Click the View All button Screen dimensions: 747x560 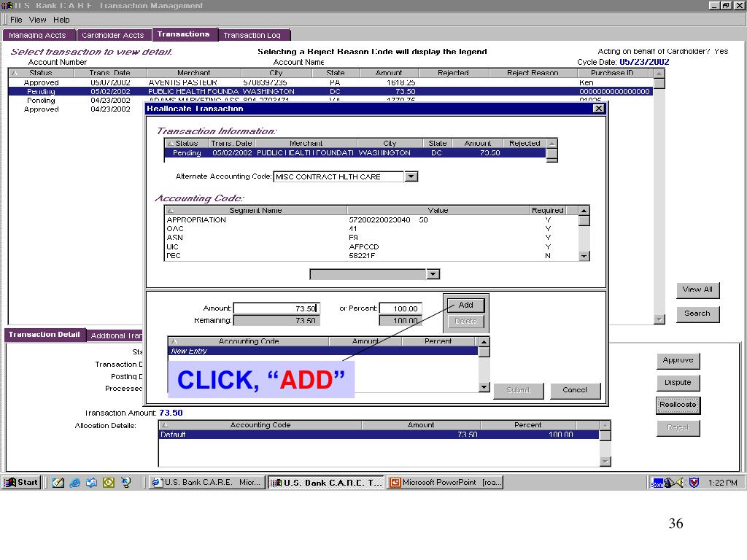(697, 289)
